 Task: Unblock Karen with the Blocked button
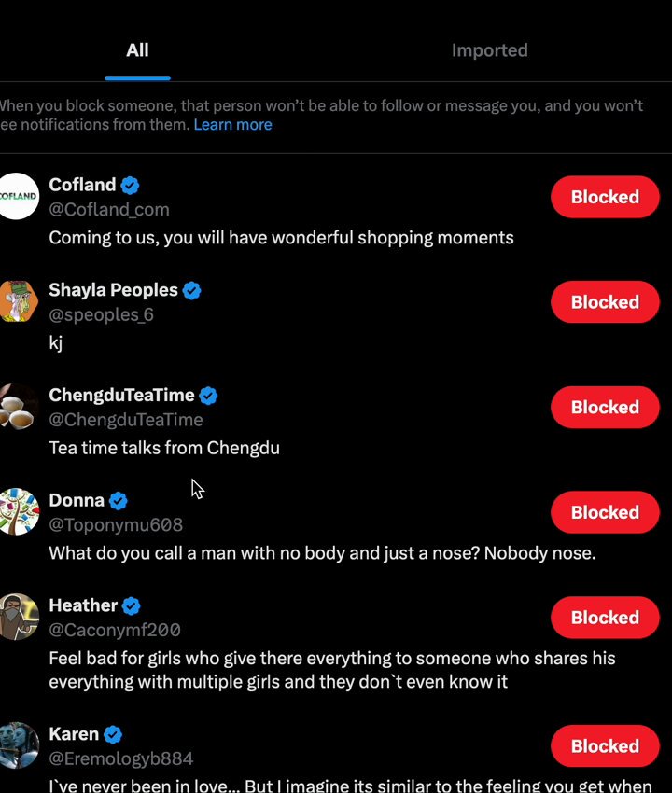605,746
